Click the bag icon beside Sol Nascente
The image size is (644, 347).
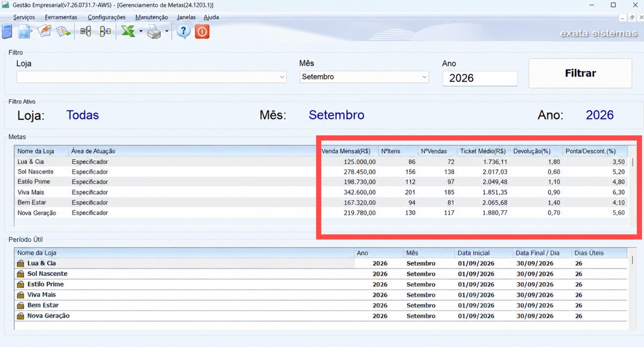(x=21, y=274)
